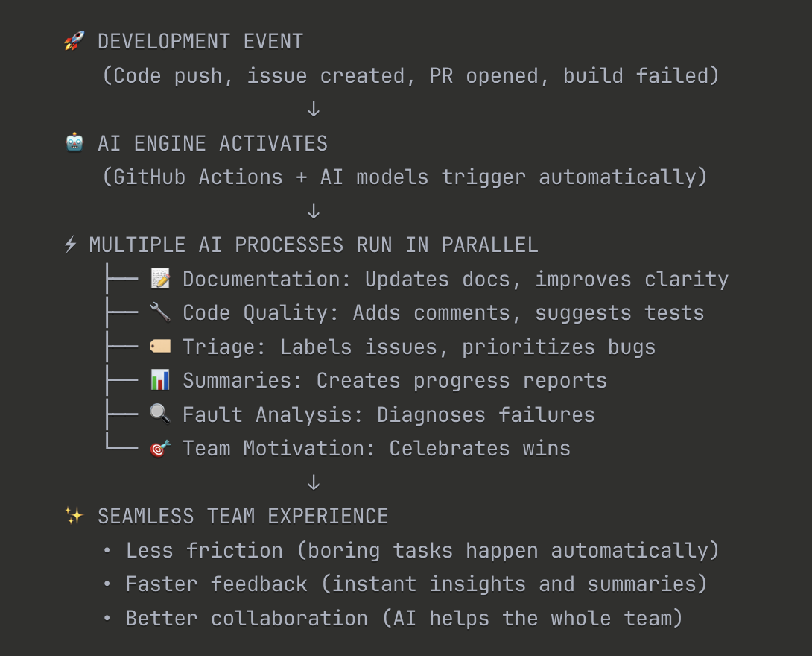Select the MULTIPLE AI PROCESSES RUN IN PARALLEL heading
Viewport: 812px width, 656px height.
pyautogui.click(x=314, y=245)
